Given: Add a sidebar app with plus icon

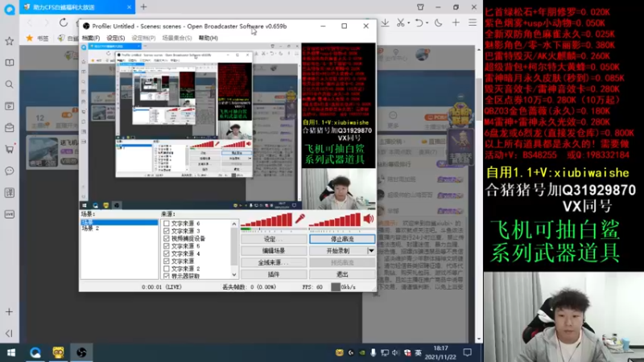Looking at the screenshot, I should pos(9,312).
